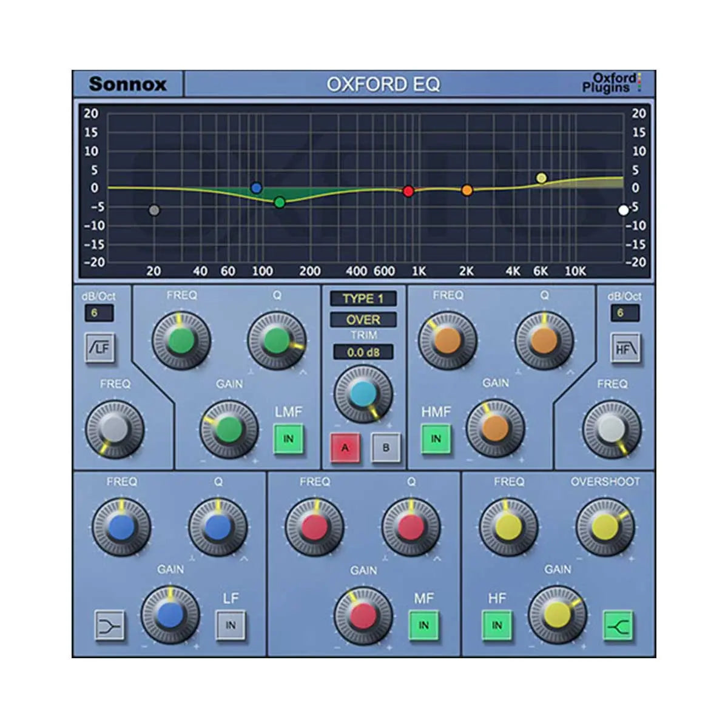The height and width of the screenshot is (728, 728).
Task: Adjust the blue TRIM knob
Action: click(x=363, y=394)
